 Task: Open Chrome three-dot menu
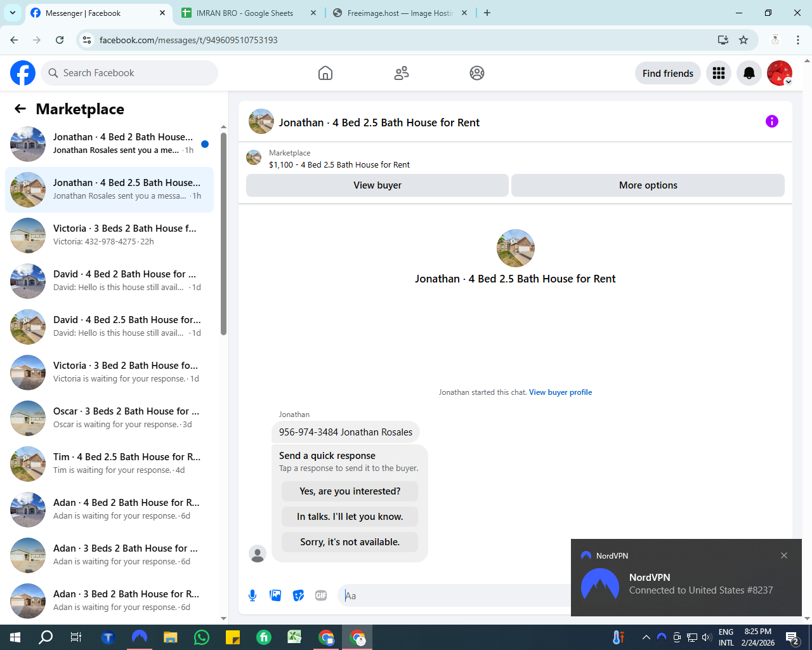(798, 40)
